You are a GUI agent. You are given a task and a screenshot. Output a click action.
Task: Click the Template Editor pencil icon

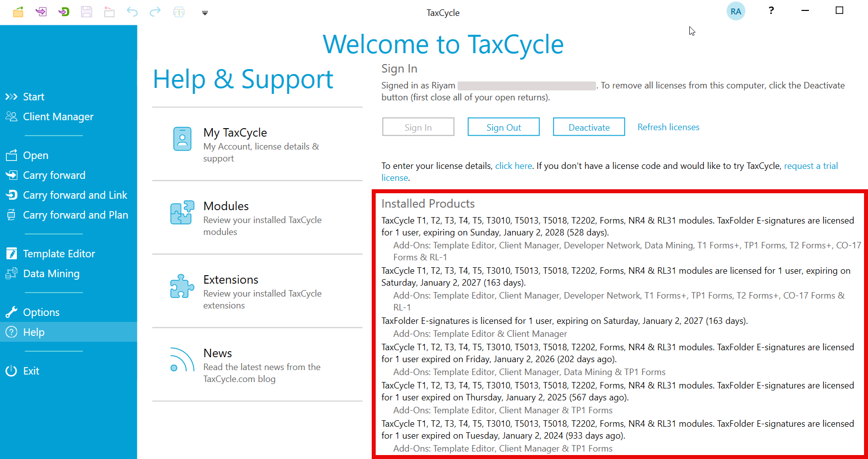pos(11,253)
